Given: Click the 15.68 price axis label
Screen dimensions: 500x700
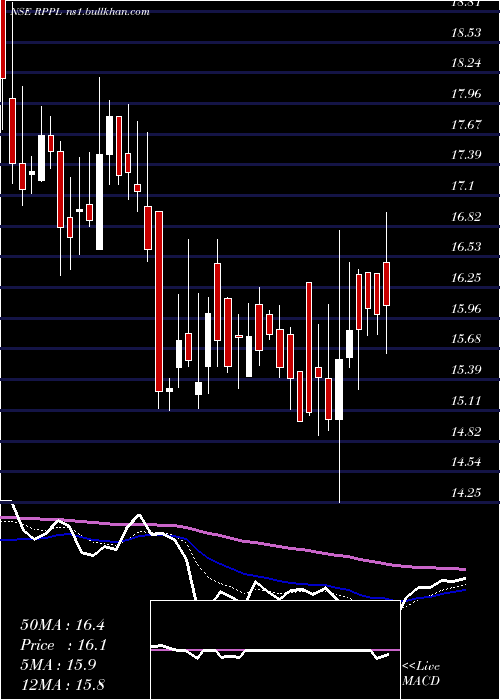Looking at the screenshot, I should point(468,339).
